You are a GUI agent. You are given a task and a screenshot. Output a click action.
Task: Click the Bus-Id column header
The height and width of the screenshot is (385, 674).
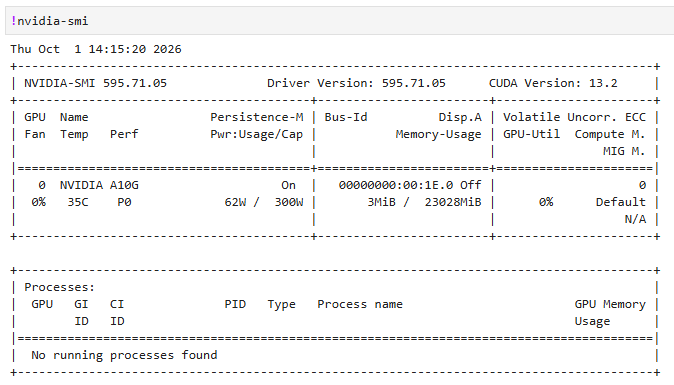346,117
